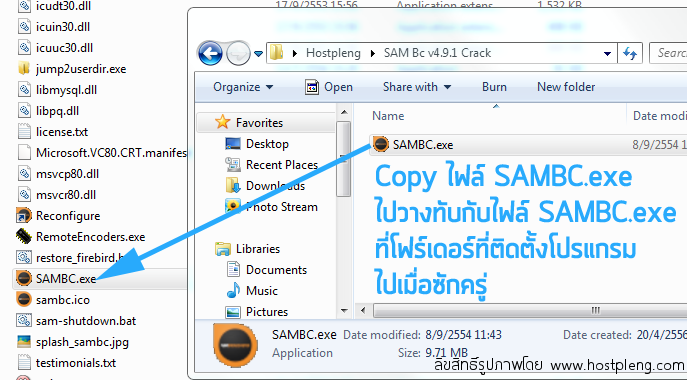This screenshot has height=380, width=687.
Task: Select icuin30.dll in the background window
Action: (x=63, y=27)
